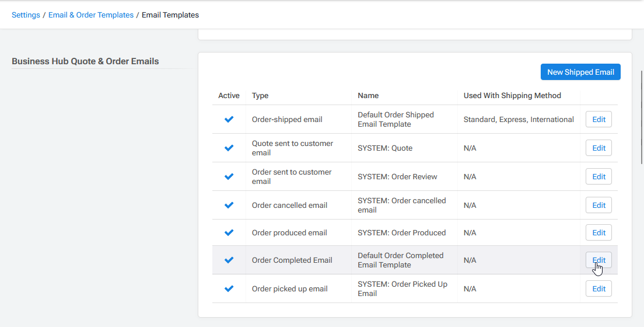Edit the Order-shipped email template
The image size is (644, 327).
click(598, 119)
